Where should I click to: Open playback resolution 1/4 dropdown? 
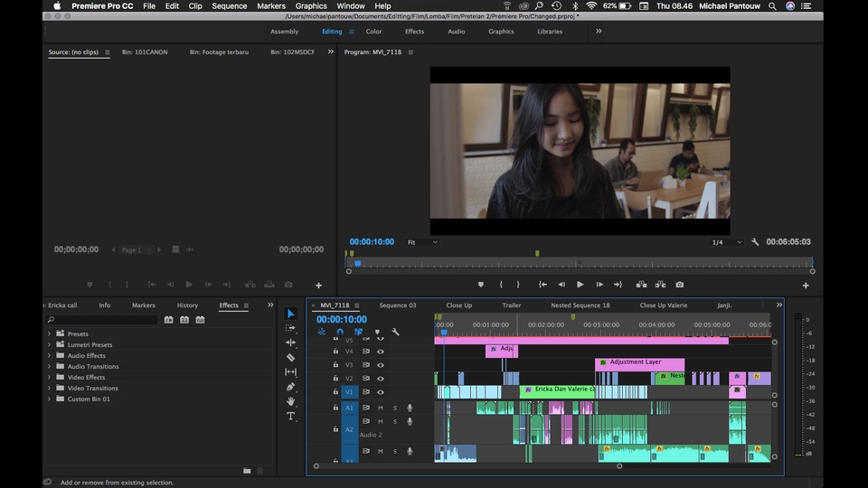(726, 242)
